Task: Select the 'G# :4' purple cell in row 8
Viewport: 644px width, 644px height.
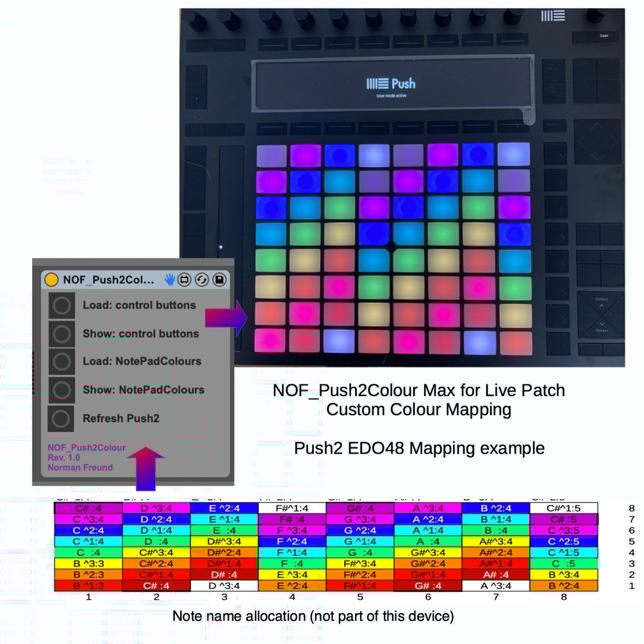Action: pos(360,508)
